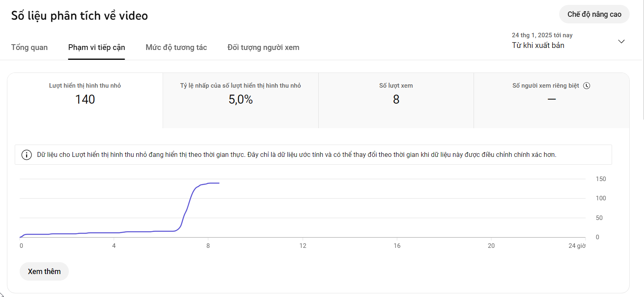Image resolution: width=644 pixels, height=297 pixels.
Task: Select the Lượt hiển thị hình thu nhỏ card
Action: click(x=85, y=100)
